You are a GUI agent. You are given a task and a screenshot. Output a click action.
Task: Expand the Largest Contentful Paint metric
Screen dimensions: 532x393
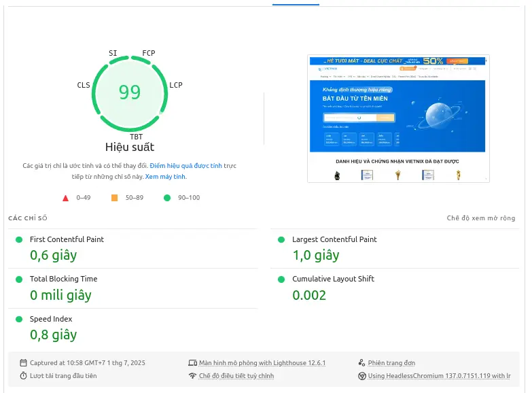[334, 239]
